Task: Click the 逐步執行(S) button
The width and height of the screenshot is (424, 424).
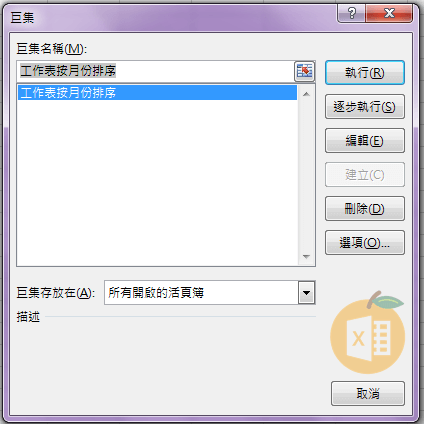Action: point(365,107)
